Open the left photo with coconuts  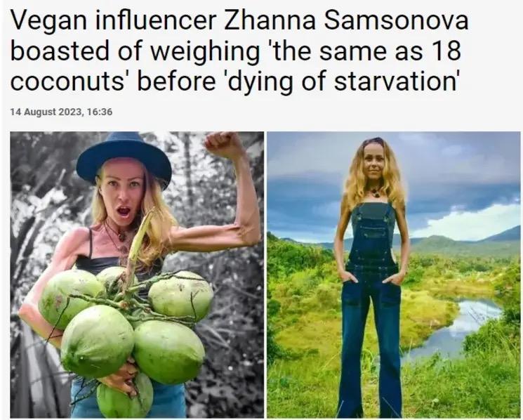coord(137,275)
